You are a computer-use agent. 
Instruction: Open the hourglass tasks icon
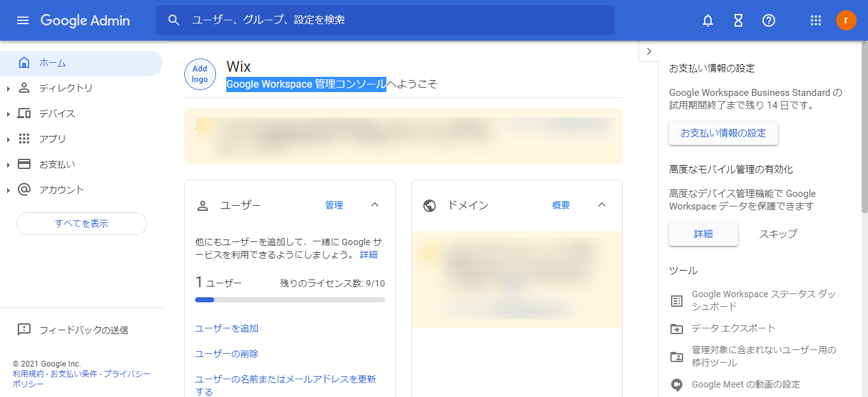tap(738, 20)
